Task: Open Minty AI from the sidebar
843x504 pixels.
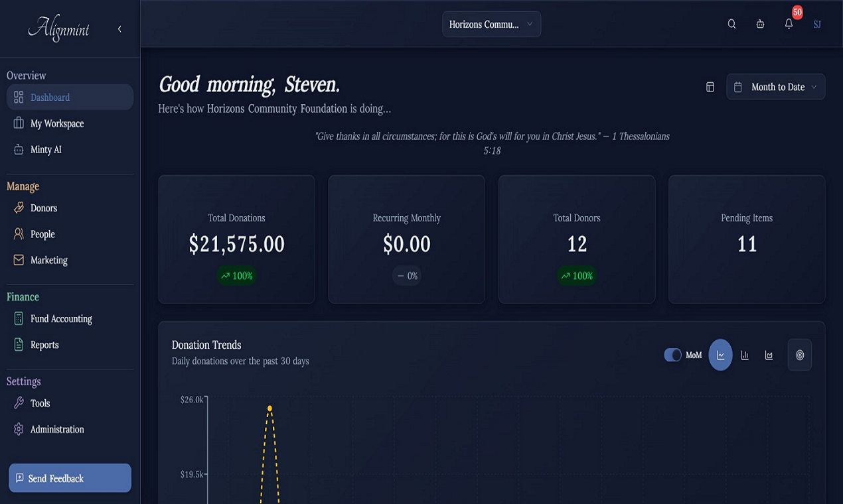Action: [46, 150]
